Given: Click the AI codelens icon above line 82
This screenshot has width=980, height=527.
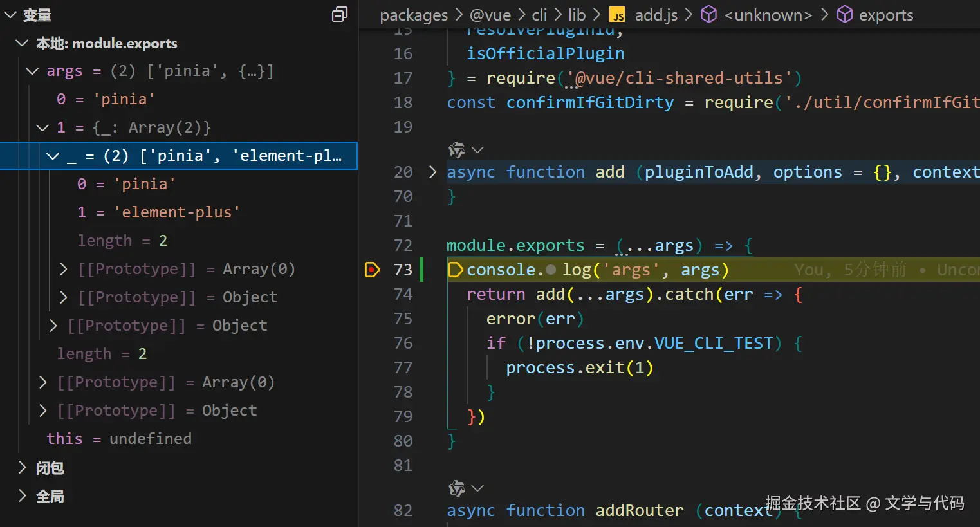Looking at the screenshot, I should click(x=457, y=488).
